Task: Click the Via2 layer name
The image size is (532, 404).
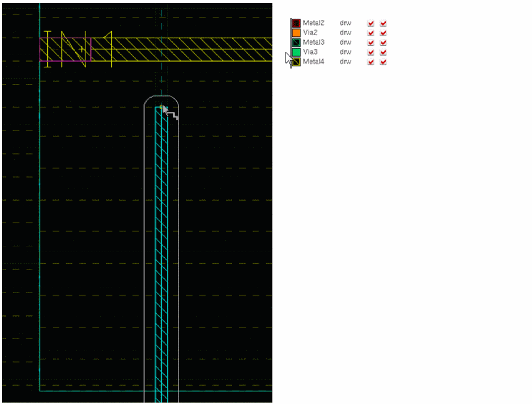Action: [x=310, y=33]
